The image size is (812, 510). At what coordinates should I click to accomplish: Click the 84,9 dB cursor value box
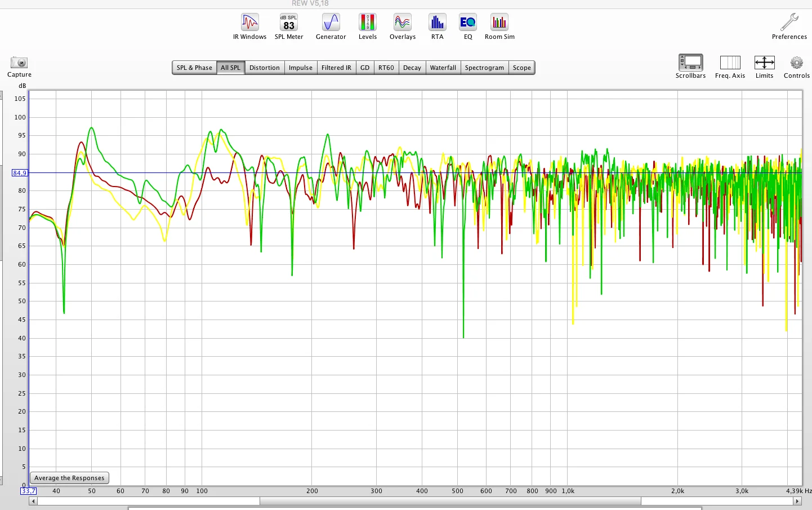point(19,173)
